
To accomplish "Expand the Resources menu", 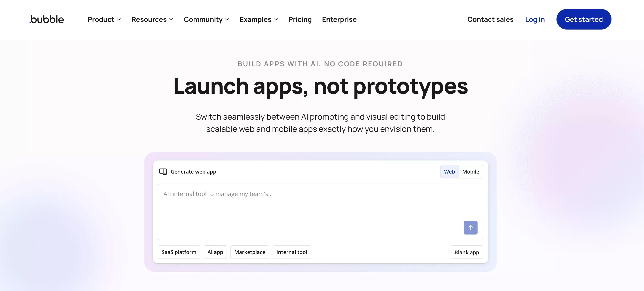I will pos(152,19).
